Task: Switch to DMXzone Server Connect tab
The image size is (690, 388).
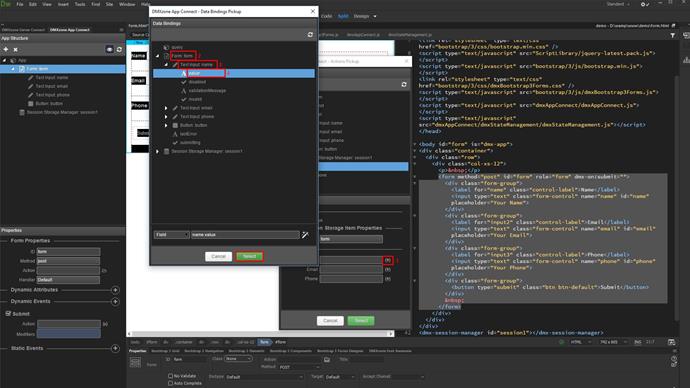Action: [x=23, y=30]
